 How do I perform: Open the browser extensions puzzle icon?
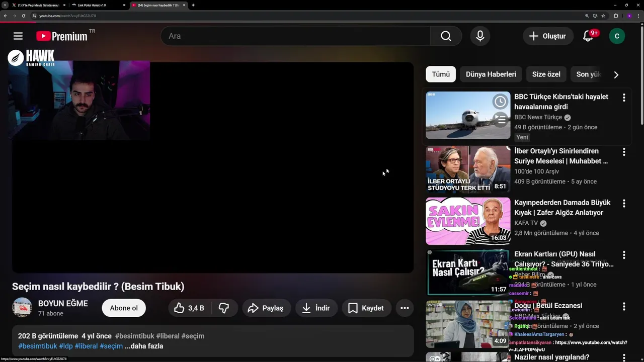click(615, 16)
